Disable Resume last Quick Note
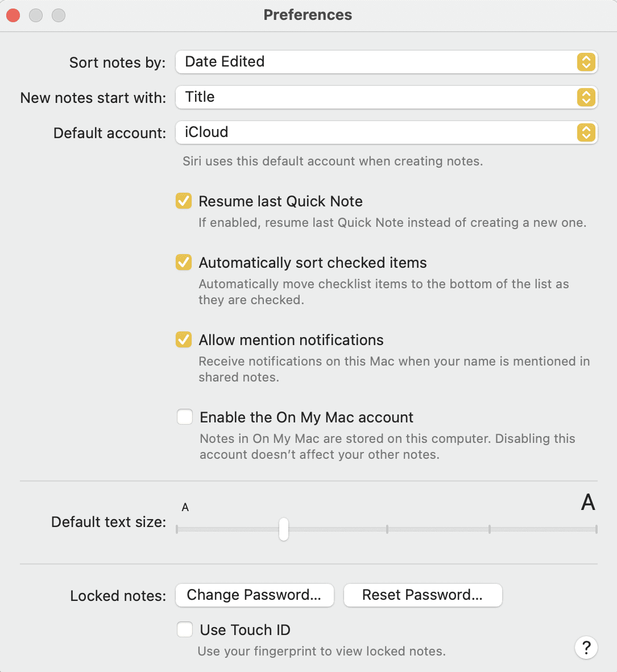The width and height of the screenshot is (617, 672). (x=184, y=201)
